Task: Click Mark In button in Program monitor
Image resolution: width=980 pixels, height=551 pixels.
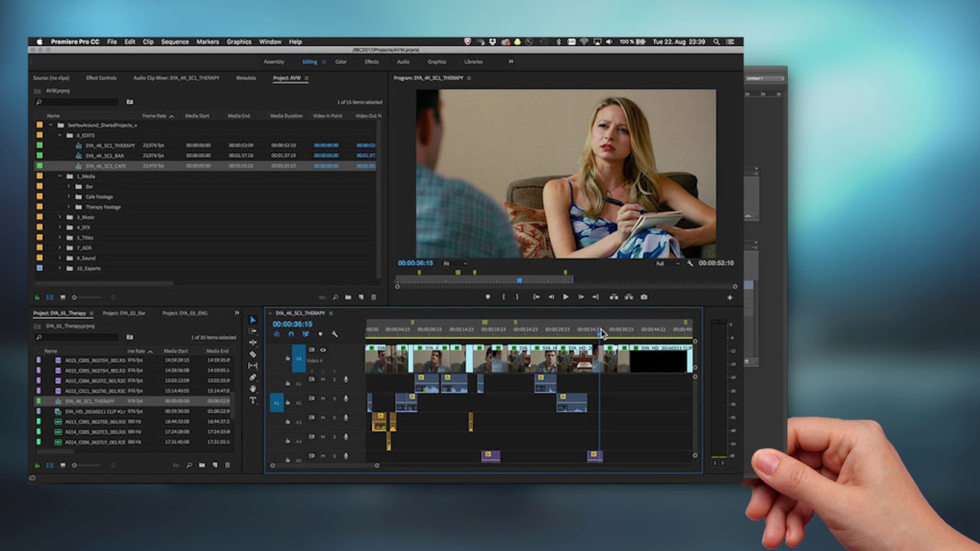Action: tap(503, 297)
